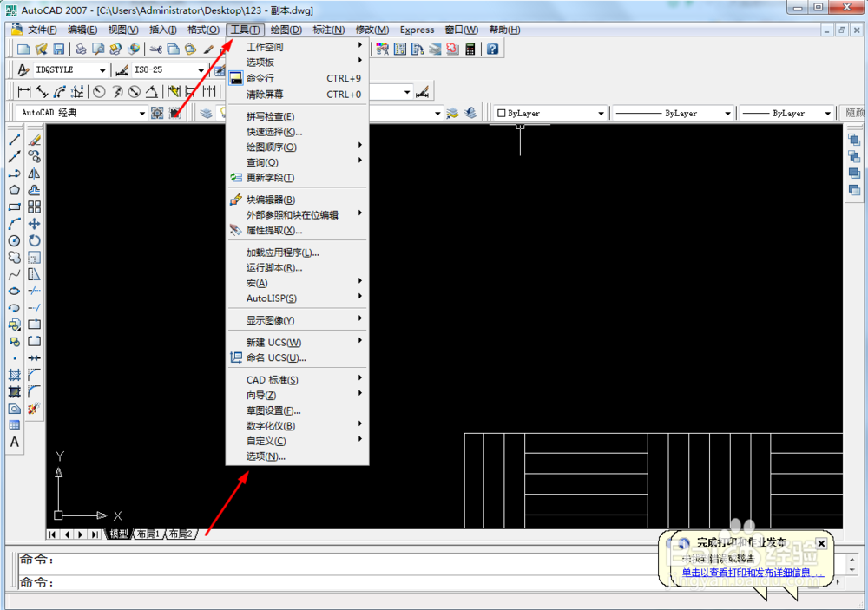This screenshot has height=610, width=868.
Task: Open the 标注(N) menu
Action: (328, 30)
